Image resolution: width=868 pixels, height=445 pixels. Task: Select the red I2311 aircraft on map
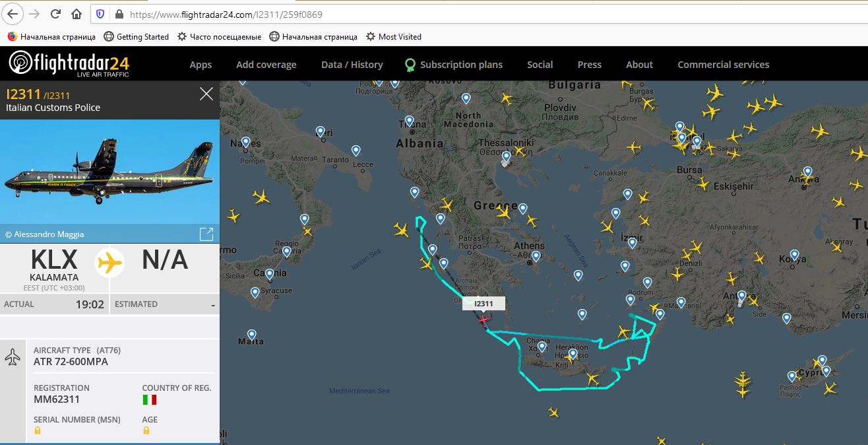tap(483, 320)
